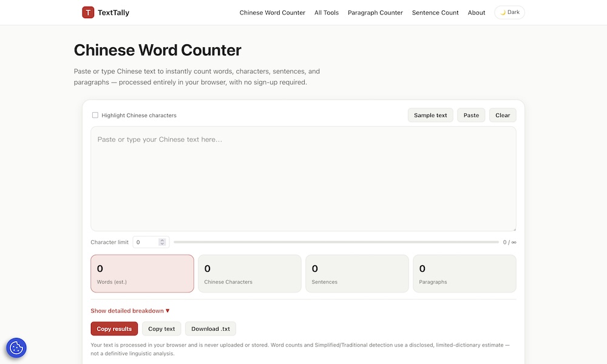
Task: Focus the Chinese text input area
Action: pyautogui.click(x=303, y=179)
